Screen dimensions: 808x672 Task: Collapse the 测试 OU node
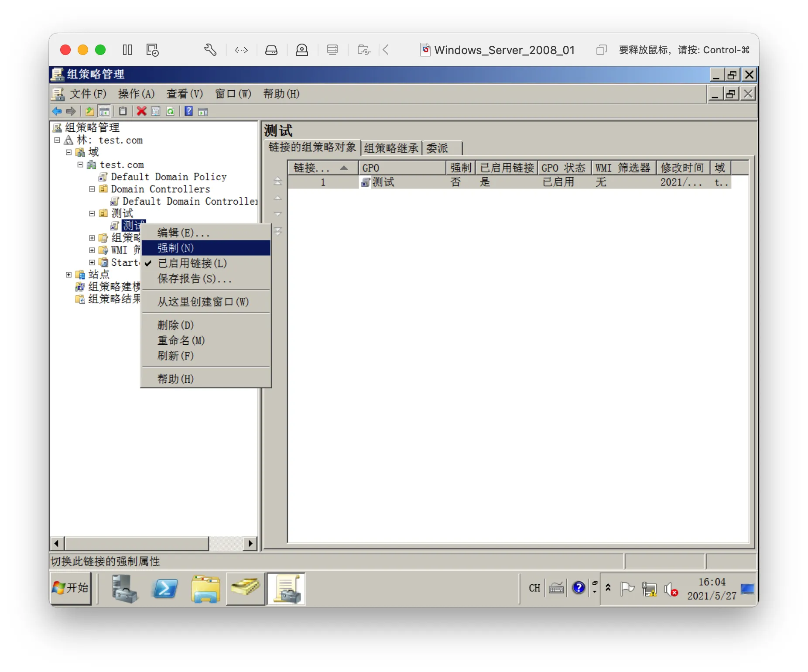(92, 213)
